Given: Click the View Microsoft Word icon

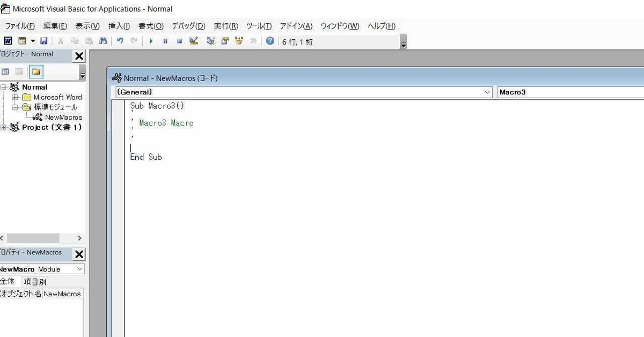Looking at the screenshot, I should pyautogui.click(x=8, y=41).
